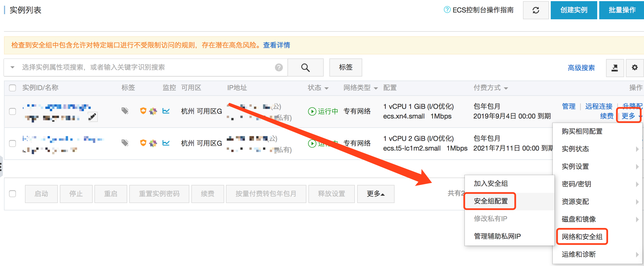Refresh the instance list

point(535,10)
